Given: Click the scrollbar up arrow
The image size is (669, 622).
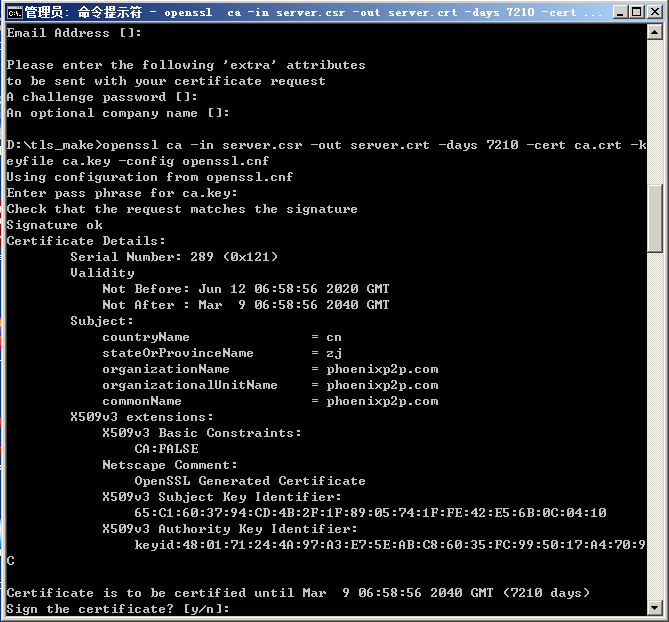Looking at the screenshot, I should 654,32.
